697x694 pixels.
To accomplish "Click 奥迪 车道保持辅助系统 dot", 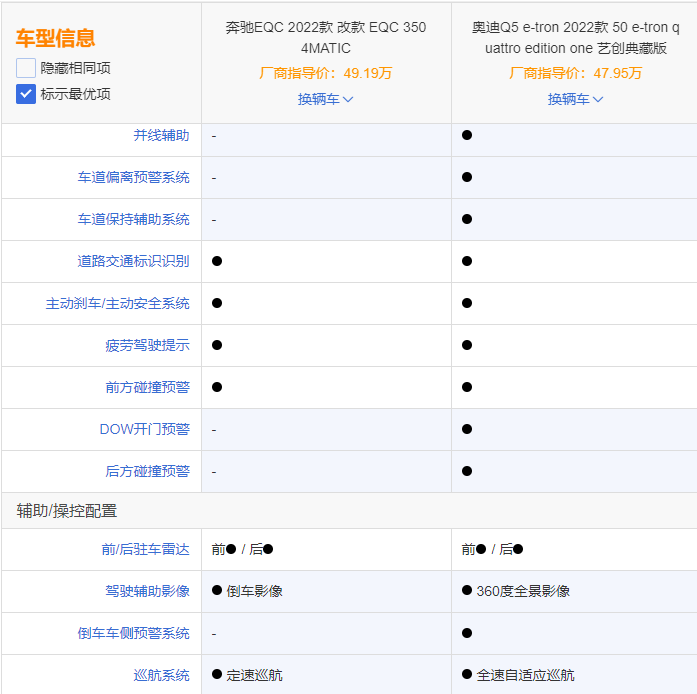I will click(467, 219).
